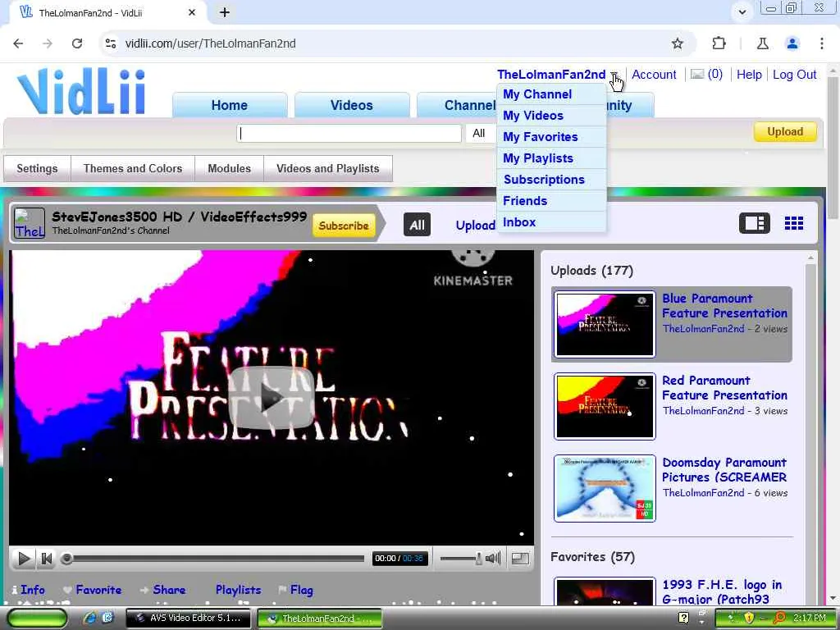Go to the Home tab
The image size is (840, 630).
tap(230, 105)
